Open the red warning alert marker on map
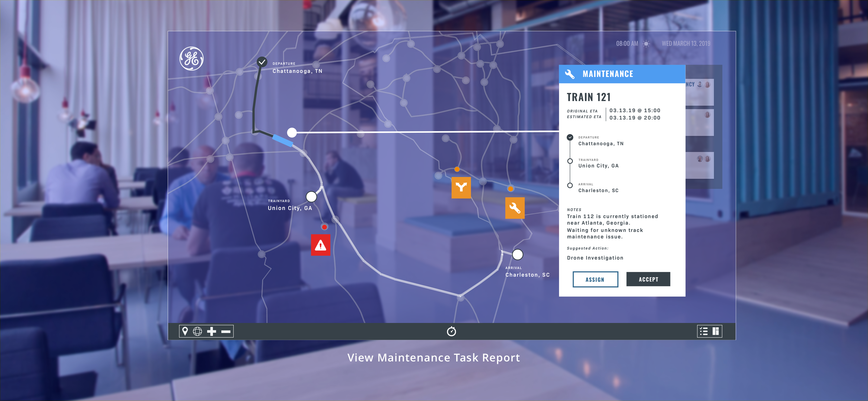 (x=320, y=245)
